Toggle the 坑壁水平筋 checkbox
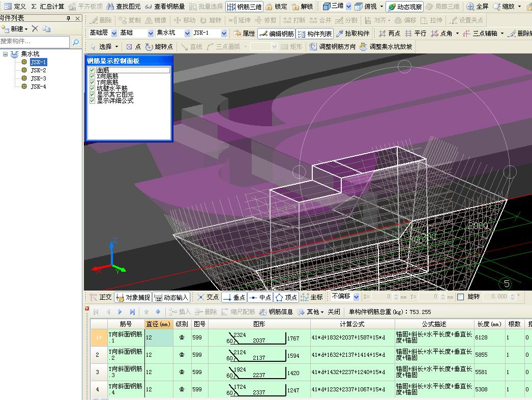Screen dimensions: 532x400 click(92, 89)
